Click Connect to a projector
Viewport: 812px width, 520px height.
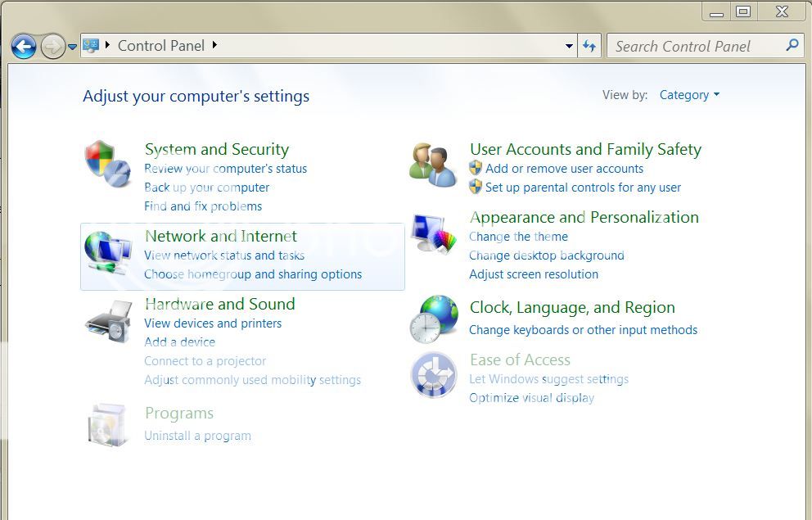[205, 361]
